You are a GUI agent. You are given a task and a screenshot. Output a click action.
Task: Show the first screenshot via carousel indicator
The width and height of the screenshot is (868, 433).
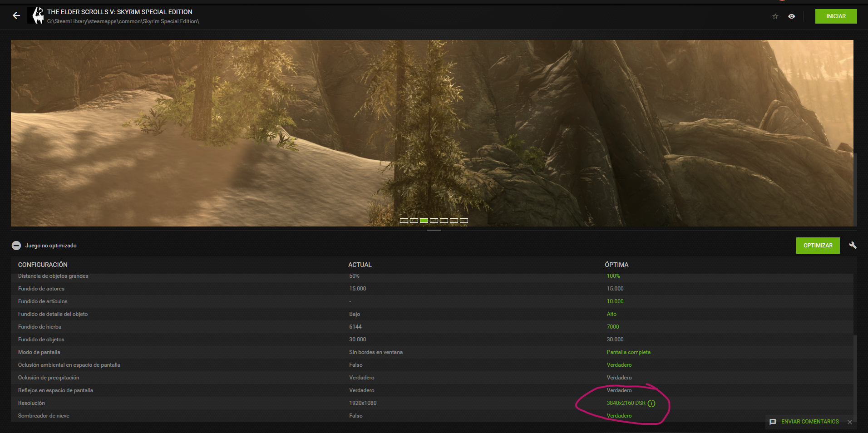tap(404, 221)
